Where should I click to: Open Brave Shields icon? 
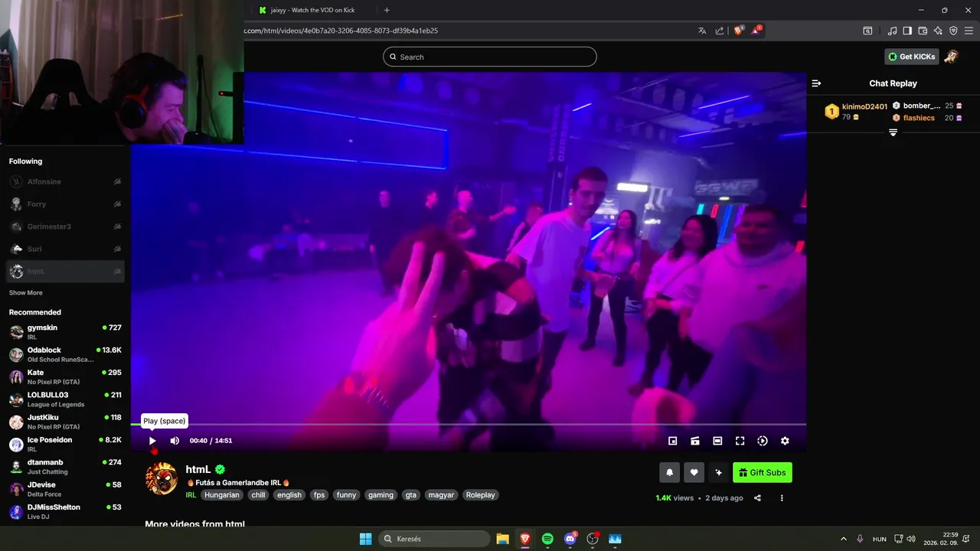[738, 31]
